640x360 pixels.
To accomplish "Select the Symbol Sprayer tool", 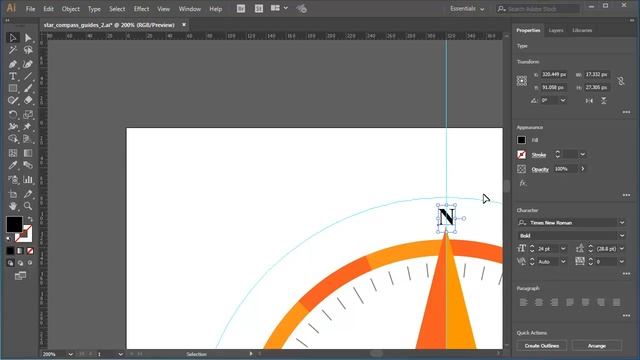I will coord(13,180).
